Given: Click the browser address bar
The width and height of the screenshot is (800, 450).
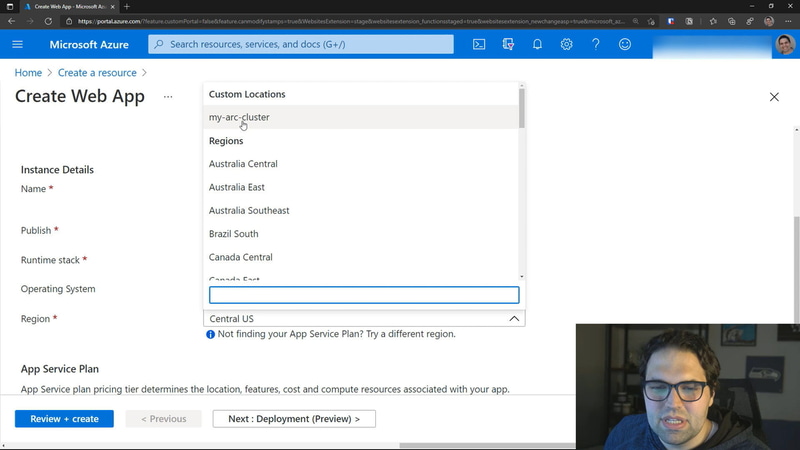Looking at the screenshot, I should click(x=351, y=21).
